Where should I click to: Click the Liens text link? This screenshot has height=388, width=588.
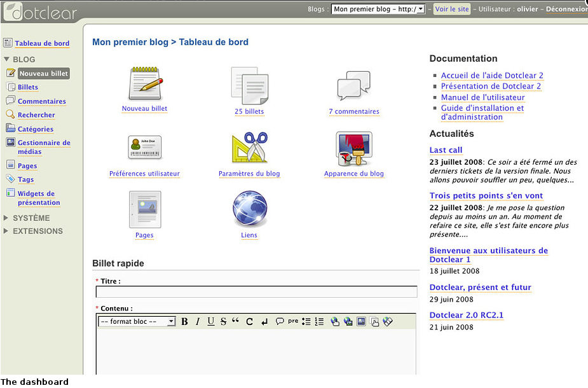click(249, 235)
